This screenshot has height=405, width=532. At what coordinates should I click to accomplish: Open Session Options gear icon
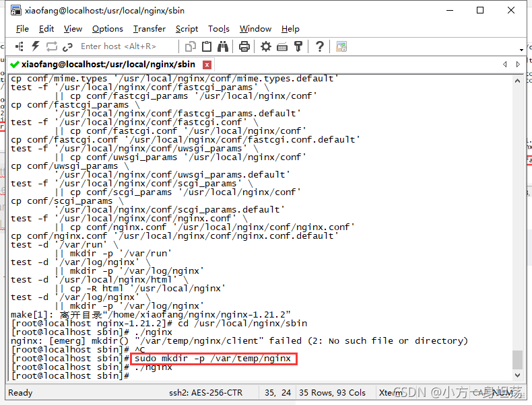(265, 46)
